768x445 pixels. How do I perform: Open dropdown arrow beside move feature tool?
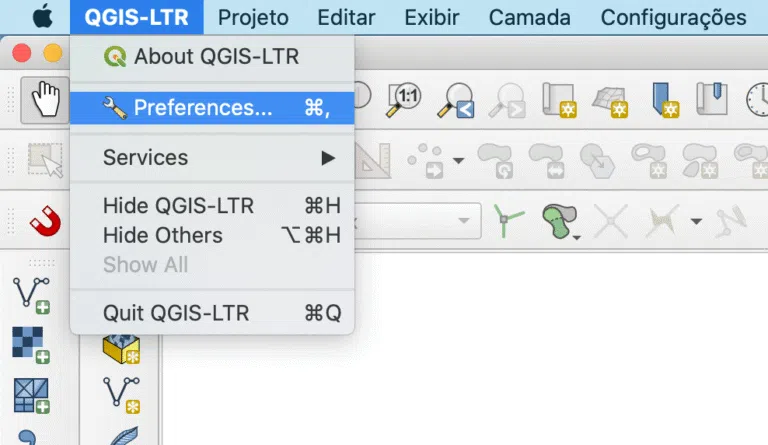point(458,160)
